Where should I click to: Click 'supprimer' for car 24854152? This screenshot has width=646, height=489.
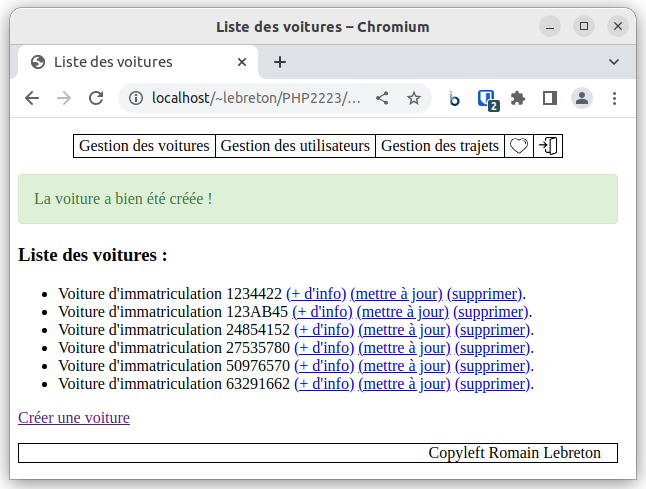(493, 330)
